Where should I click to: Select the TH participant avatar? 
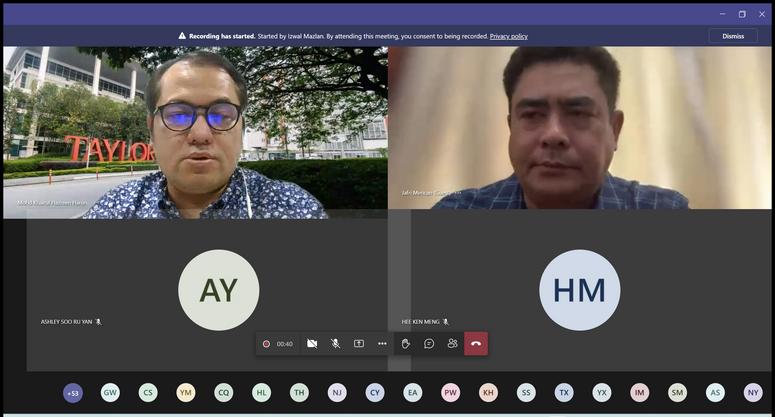pos(300,393)
